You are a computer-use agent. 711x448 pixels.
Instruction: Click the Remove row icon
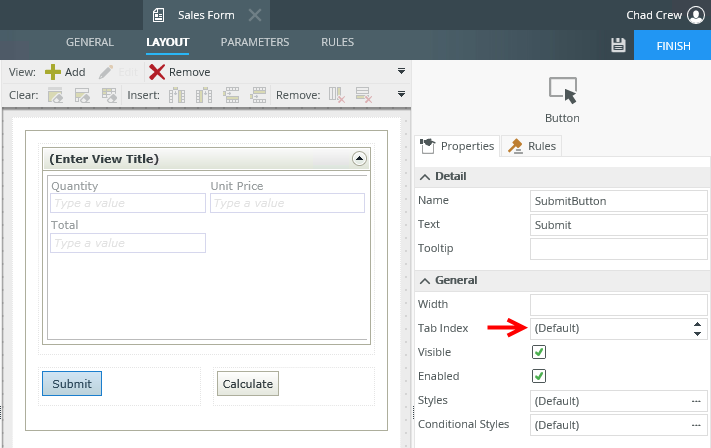[x=364, y=96]
